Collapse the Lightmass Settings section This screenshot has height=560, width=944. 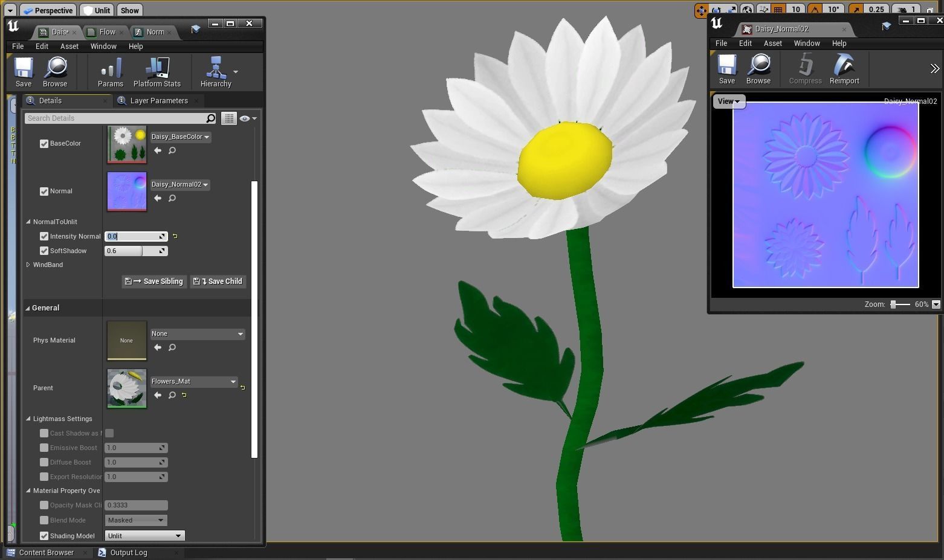(28, 419)
